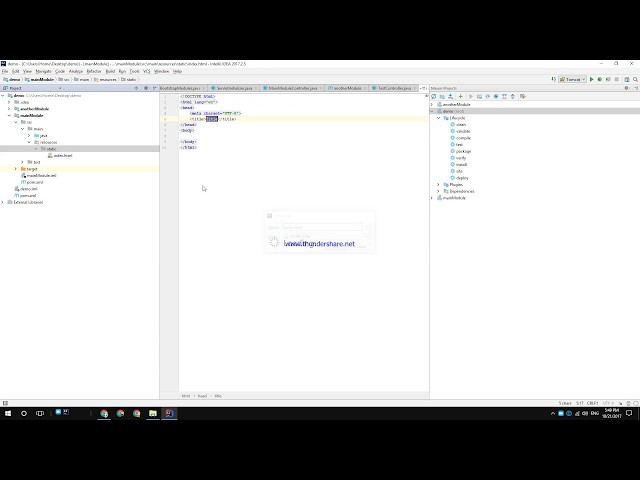Collapse the mainModule folder in Project tree

(x=9, y=116)
